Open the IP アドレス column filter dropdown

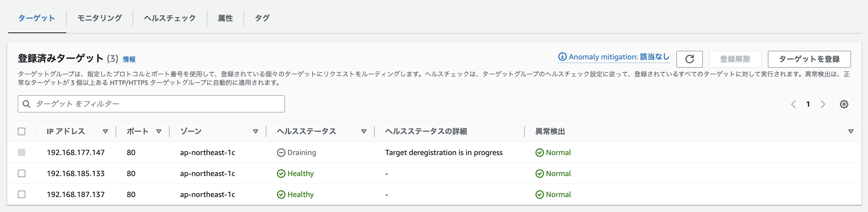(105, 131)
